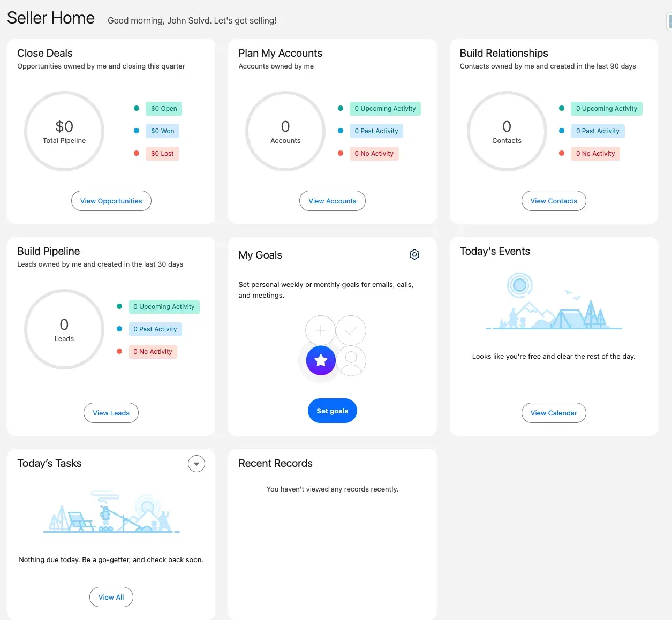Click the Plan My Accounts donut chart

click(285, 131)
